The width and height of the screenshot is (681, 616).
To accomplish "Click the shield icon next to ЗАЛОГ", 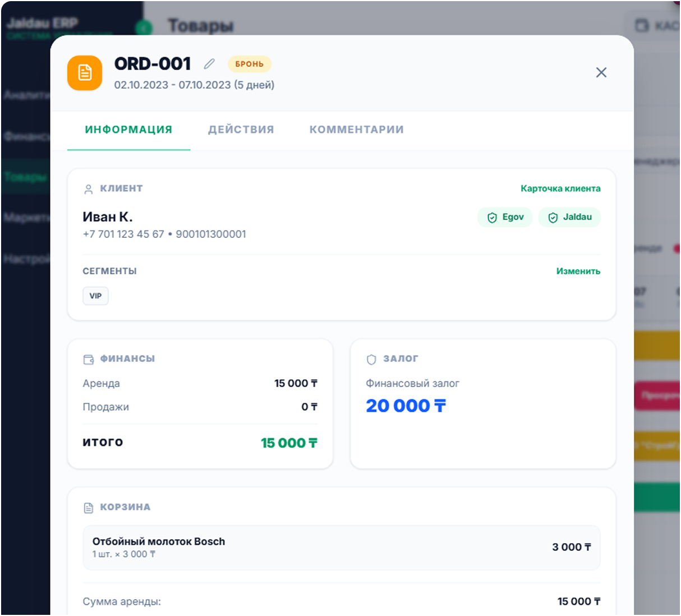I will click(371, 359).
